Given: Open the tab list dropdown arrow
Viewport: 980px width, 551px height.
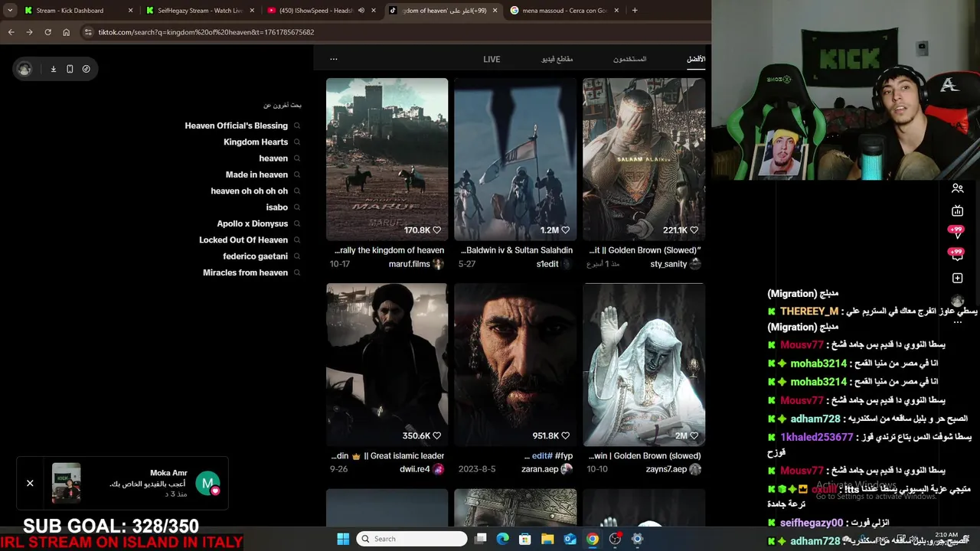Looking at the screenshot, I should (x=10, y=11).
